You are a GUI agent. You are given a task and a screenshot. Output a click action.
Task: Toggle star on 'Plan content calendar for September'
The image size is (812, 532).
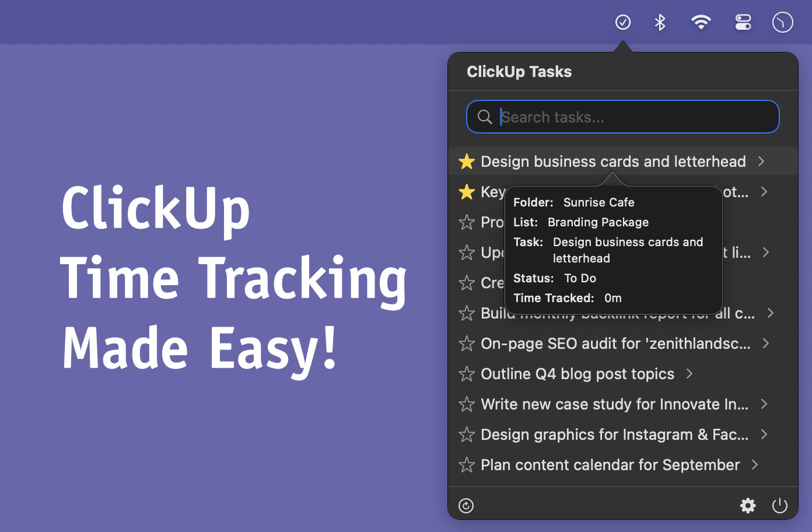tap(467, 465)
